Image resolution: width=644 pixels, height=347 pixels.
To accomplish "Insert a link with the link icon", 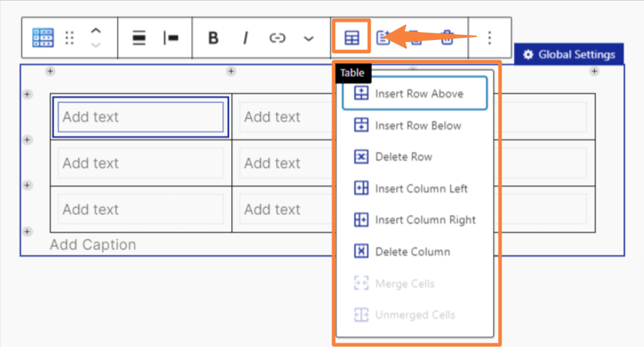I will pyautogui.click(x=277, y=38).
